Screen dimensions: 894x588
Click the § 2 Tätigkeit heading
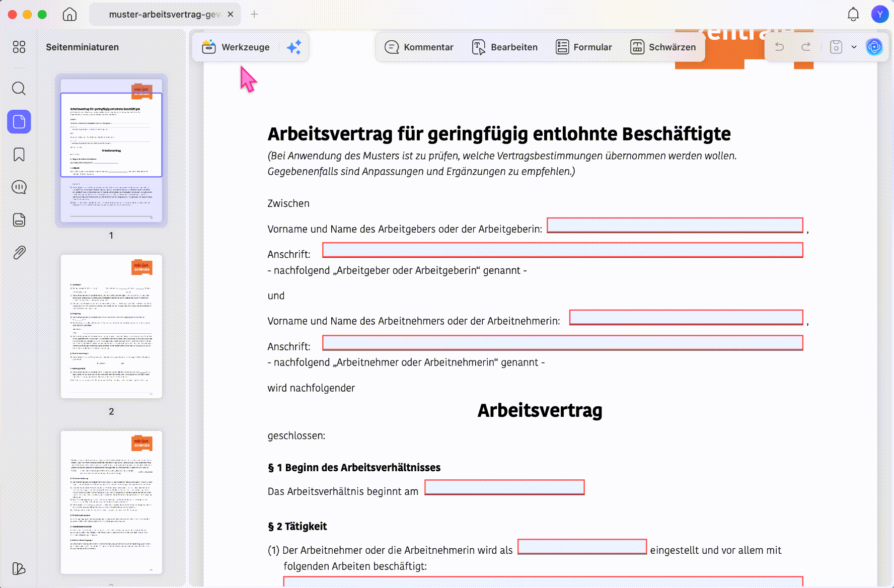tap(297, 527)
